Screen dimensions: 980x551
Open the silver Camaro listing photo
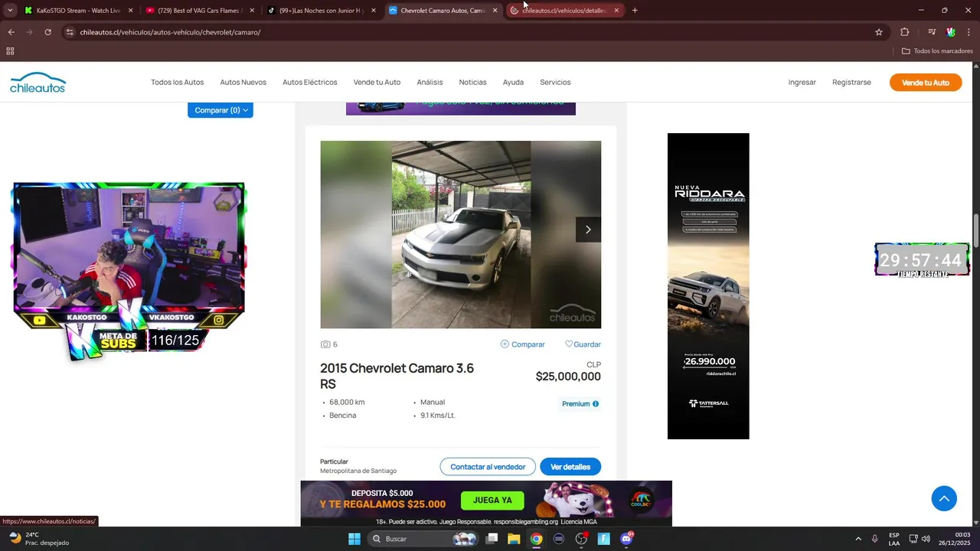point(460,234)
